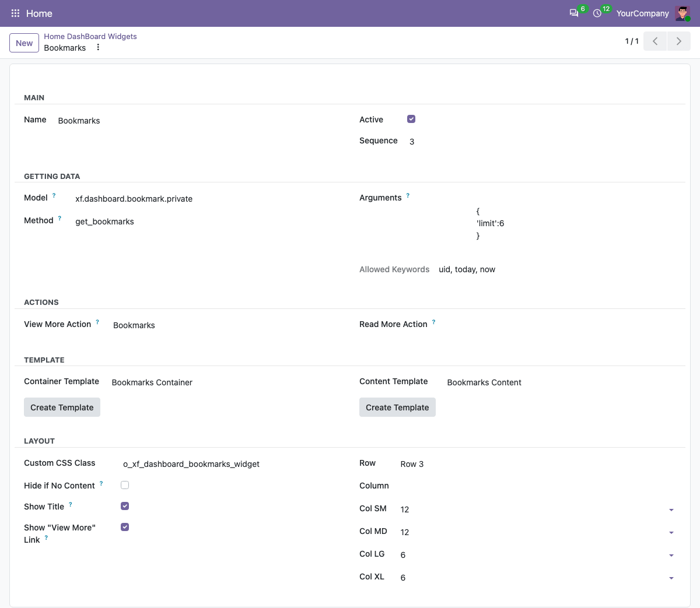Click the Allowed Keywords value text

click(x=467, y=269)
